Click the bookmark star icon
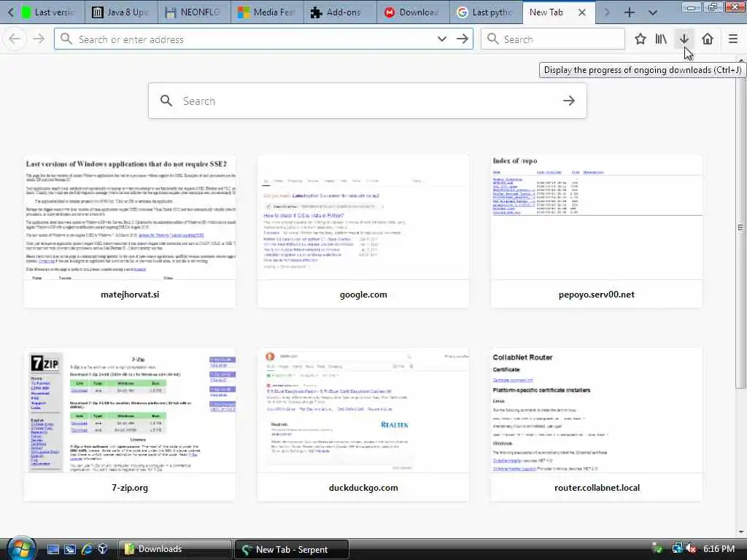 coord(640,39)
